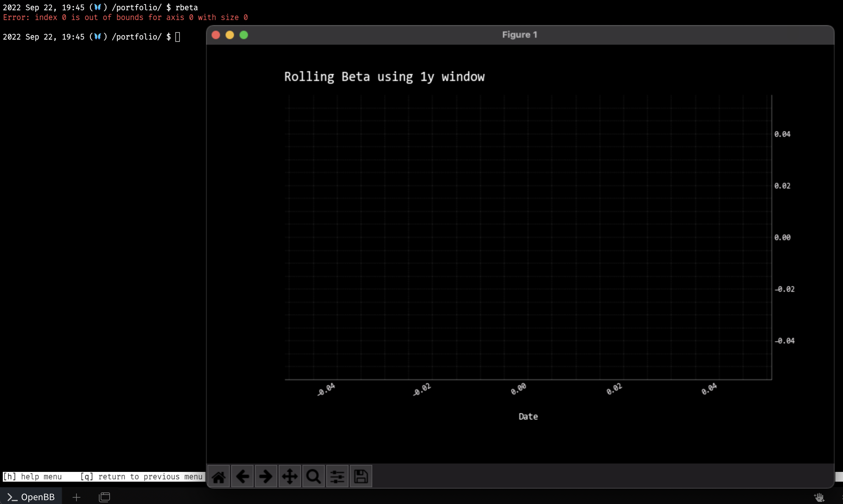Save the figure with floppy icon
The width and height of the screenshot is (843, 504).
[x=361, y=476]
